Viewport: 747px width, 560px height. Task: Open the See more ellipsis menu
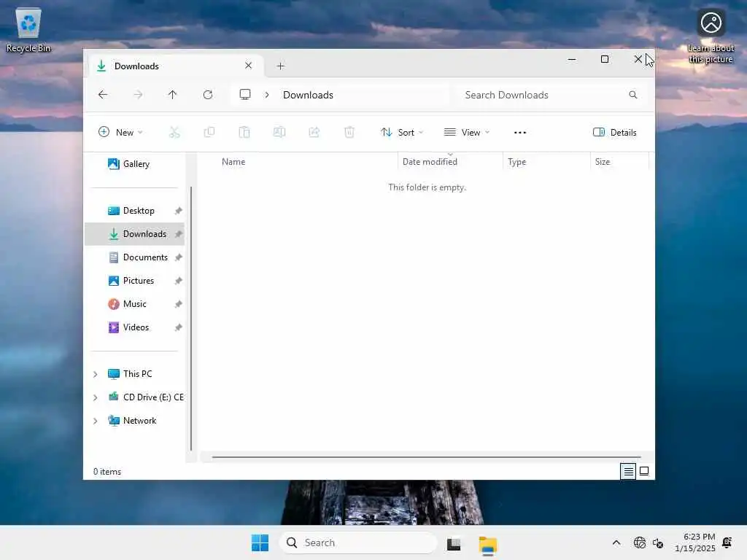pos(519,133)
